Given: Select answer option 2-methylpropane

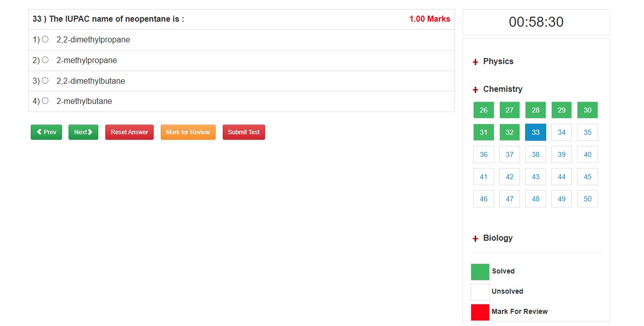Looking at the screenshot, I should click(x=45, y=60).
